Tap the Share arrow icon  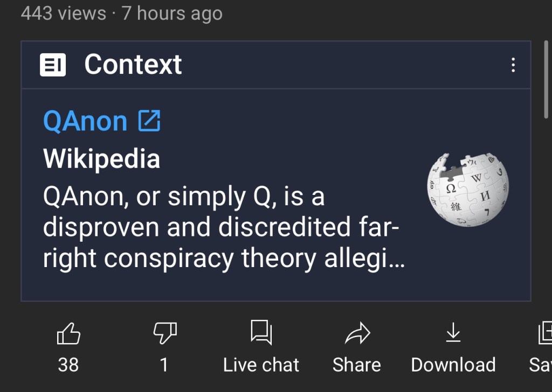357,333
